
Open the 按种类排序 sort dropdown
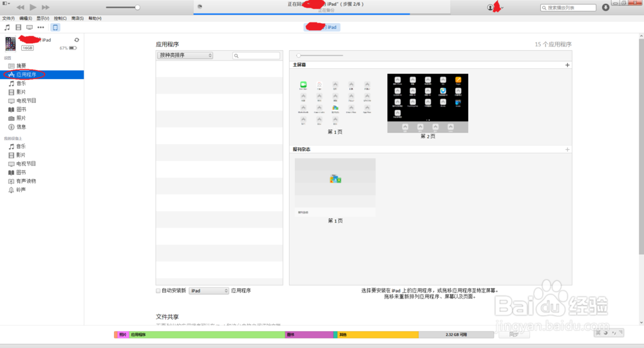(x=185, y=55)
